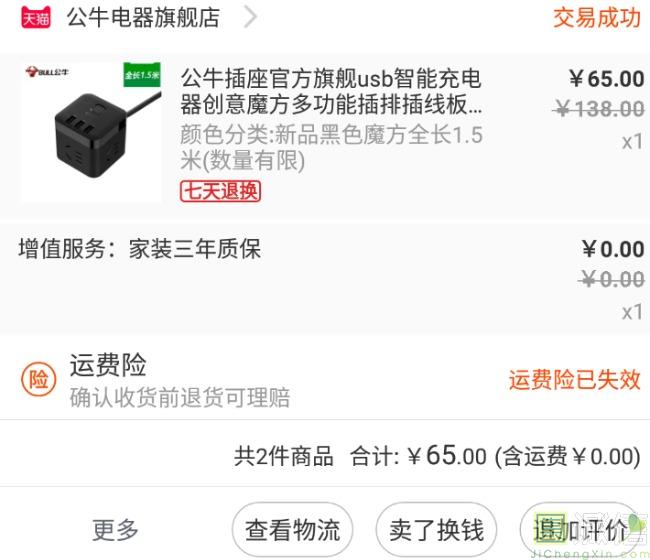Tap the 合计 ¥65.00 order total line
Viewport: 650px width, 560px height.
[x=437, y=456]
